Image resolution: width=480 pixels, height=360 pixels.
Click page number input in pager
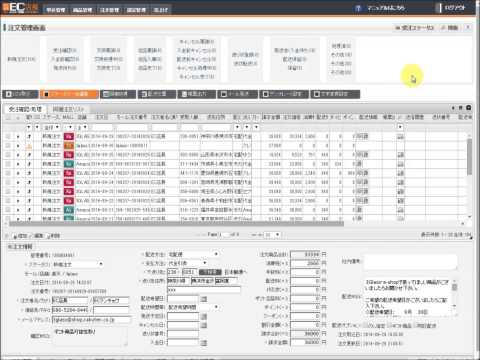(x=226, y=235)
